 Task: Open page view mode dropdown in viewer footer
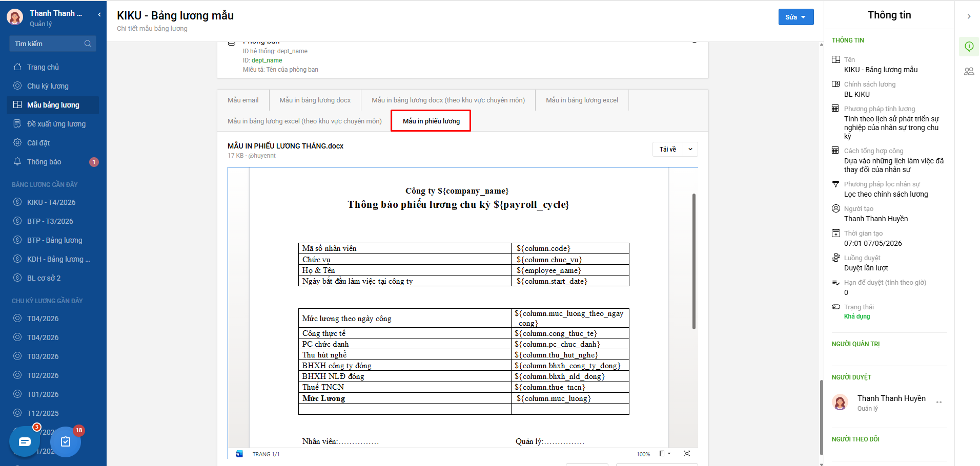pyautogui.click(x=665, y=454)
